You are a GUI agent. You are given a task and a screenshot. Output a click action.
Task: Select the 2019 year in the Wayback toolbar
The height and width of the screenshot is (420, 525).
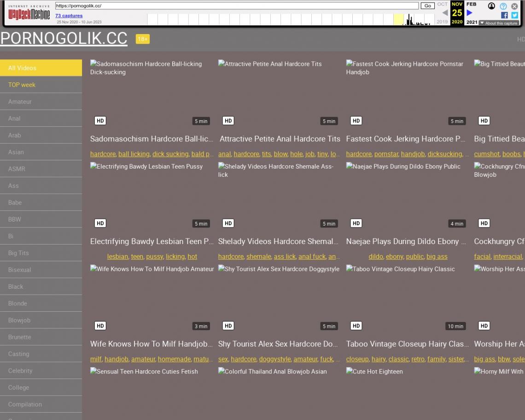442,22
